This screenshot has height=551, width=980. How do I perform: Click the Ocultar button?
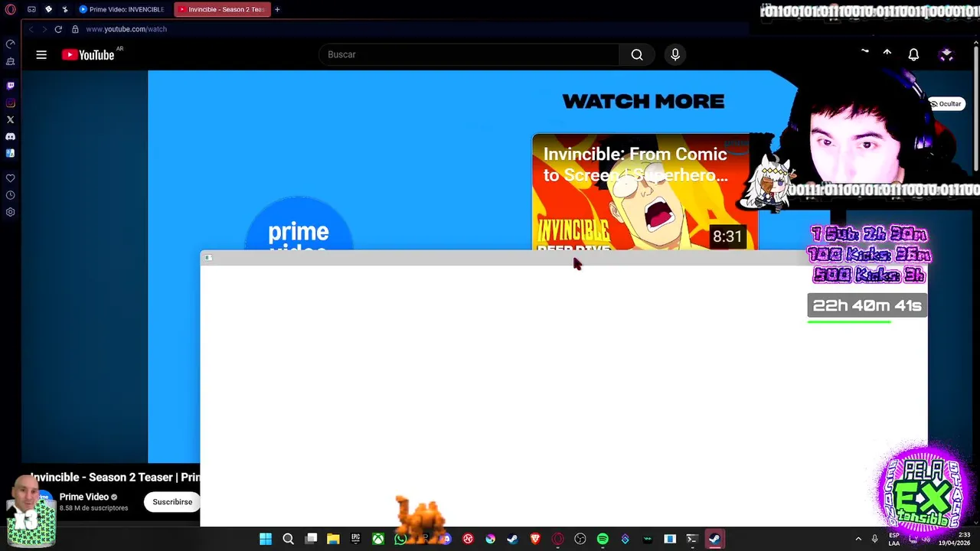coord(946,103)
